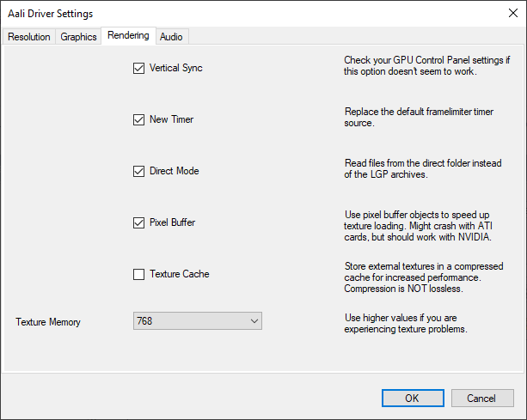Close the Aali Driver Settings window

coord(513,13)
